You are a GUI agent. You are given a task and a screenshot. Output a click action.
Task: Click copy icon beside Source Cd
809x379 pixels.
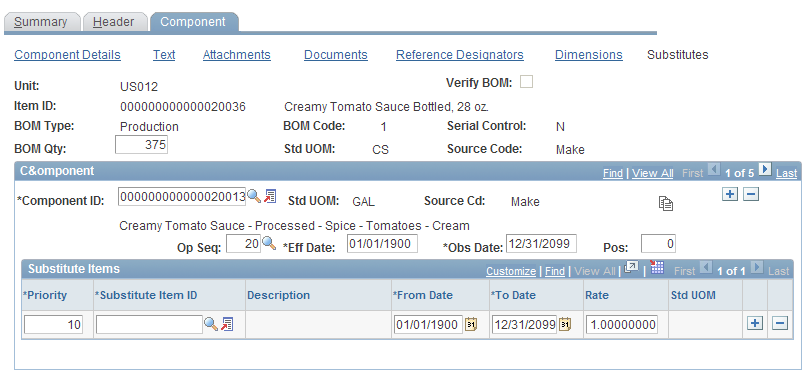click(666, 204)
